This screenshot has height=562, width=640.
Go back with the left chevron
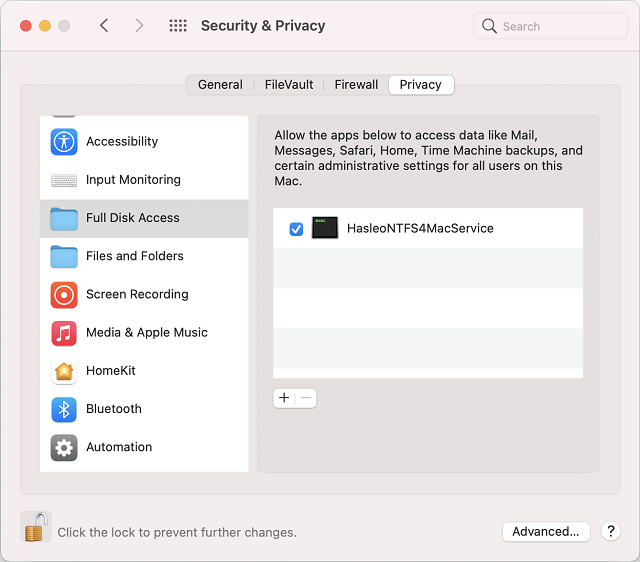point(104,26)
